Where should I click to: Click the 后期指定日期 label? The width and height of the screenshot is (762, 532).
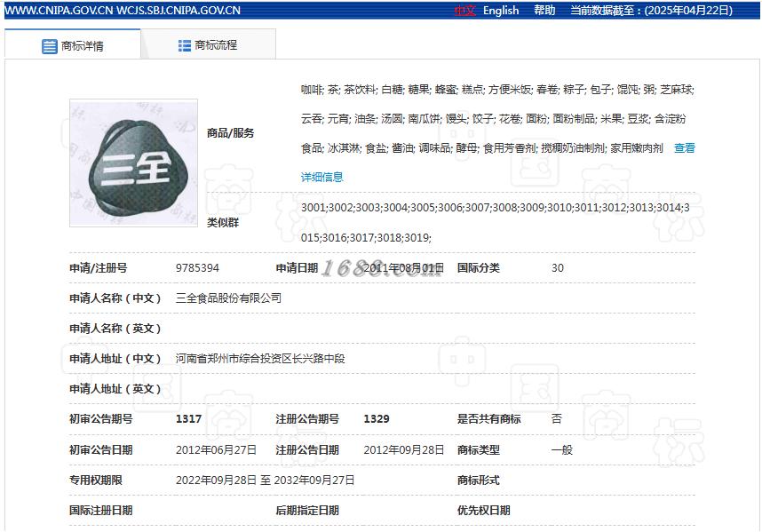click(x=307, y=510)
